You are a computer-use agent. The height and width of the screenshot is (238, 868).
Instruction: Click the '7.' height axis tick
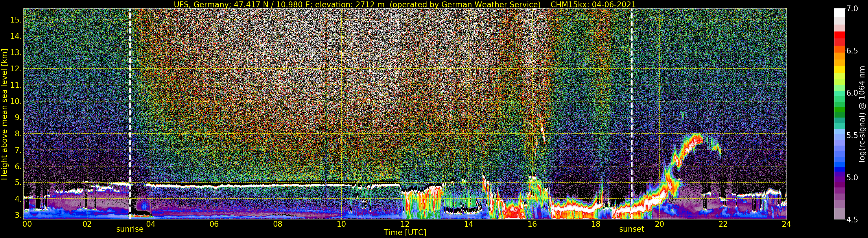(x=18, y=150)
